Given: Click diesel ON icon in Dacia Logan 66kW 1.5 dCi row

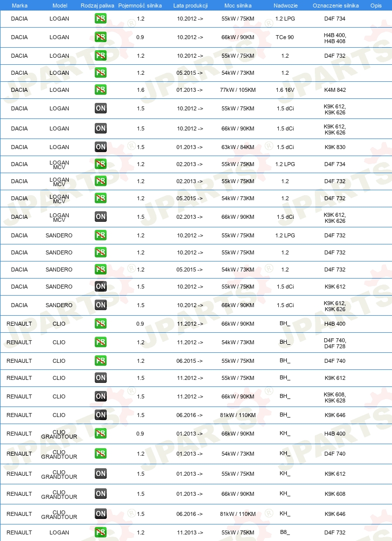Looking at the screenshot, I should (101, 128).
